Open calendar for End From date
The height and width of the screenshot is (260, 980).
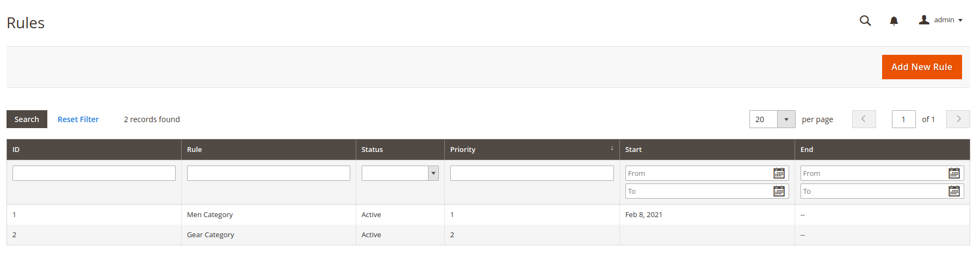[x=954, y=173]
